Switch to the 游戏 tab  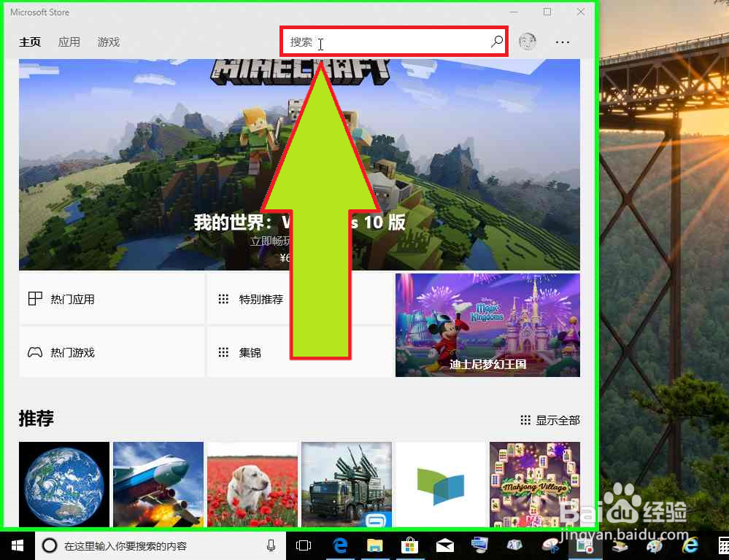tap(108, 42)
